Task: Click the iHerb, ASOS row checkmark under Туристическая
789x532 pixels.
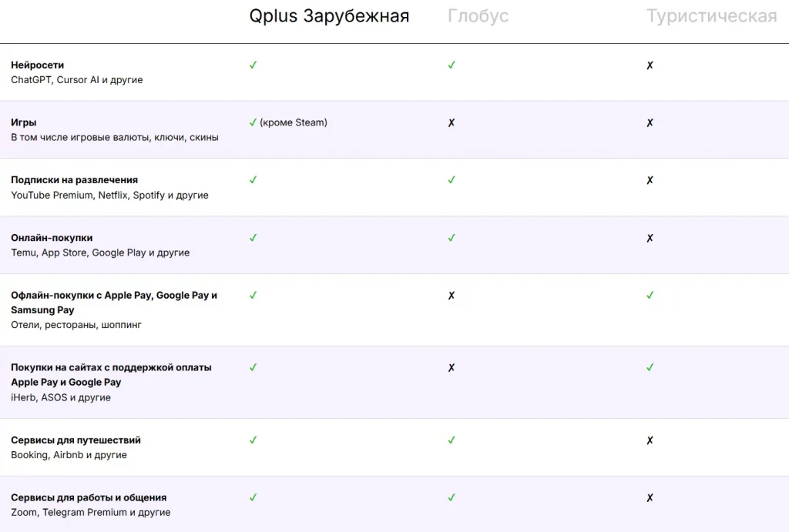Action: coord(650,367)
